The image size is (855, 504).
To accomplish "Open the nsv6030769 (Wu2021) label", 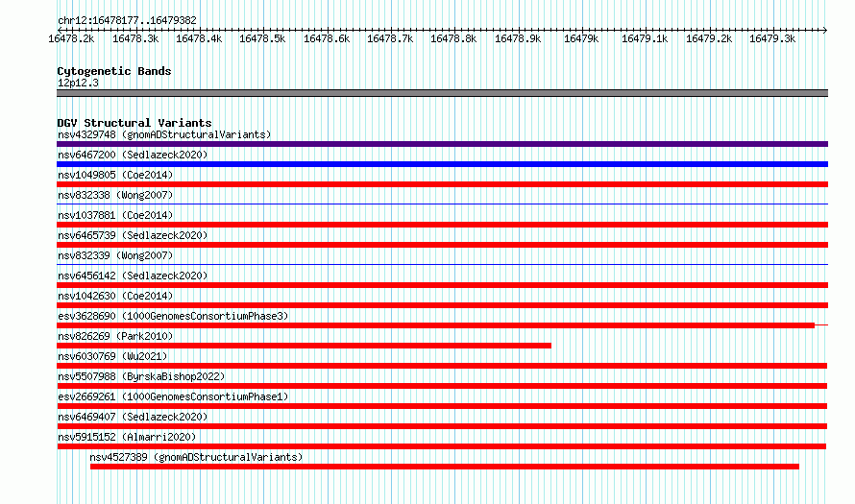I will (x=112, y=356).
